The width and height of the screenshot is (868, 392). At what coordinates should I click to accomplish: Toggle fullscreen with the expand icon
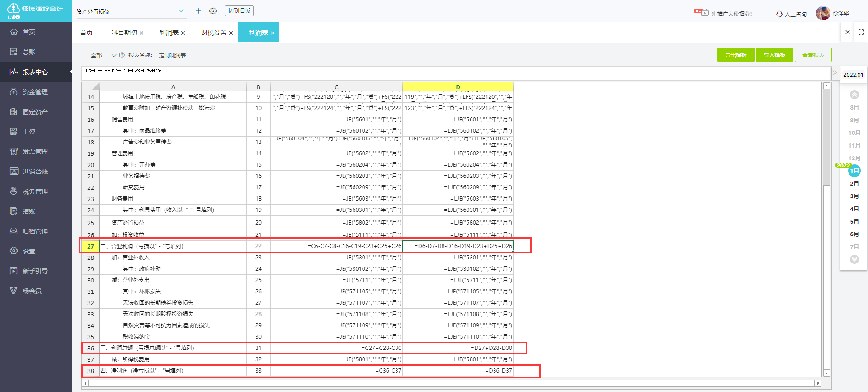pyautogui.click(x=861, y=32)
